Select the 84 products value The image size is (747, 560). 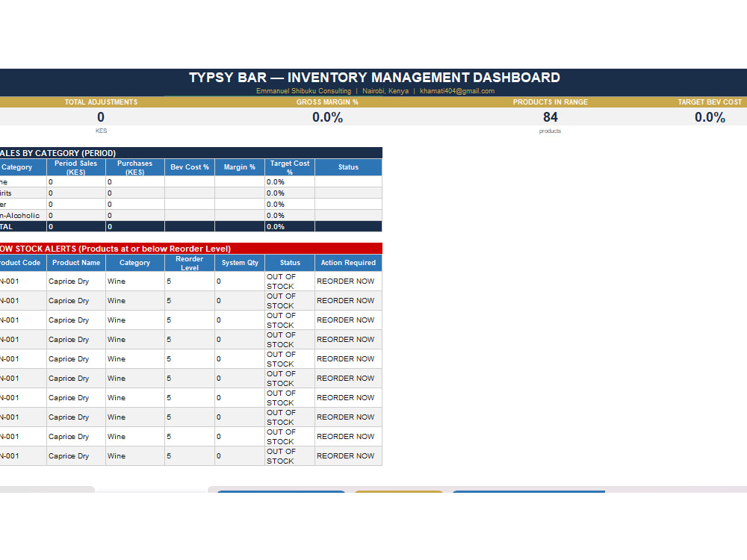pos(551,117)
